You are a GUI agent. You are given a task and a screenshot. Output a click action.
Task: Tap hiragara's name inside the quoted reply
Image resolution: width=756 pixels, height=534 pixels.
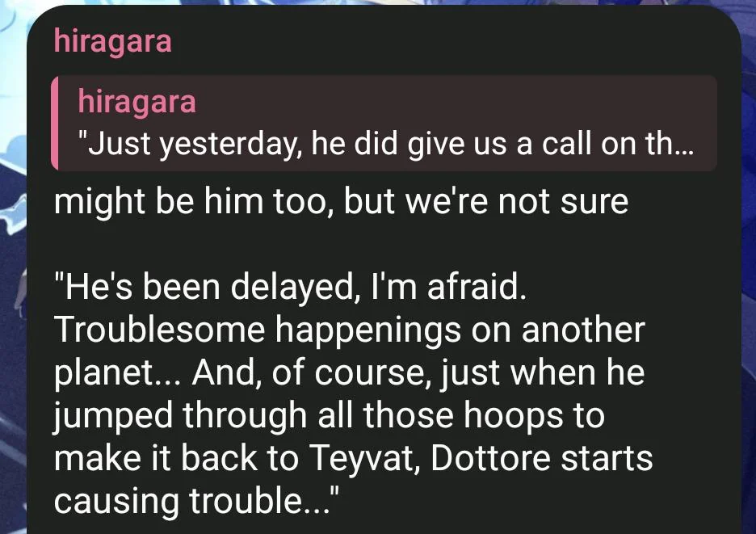(137, 103)
